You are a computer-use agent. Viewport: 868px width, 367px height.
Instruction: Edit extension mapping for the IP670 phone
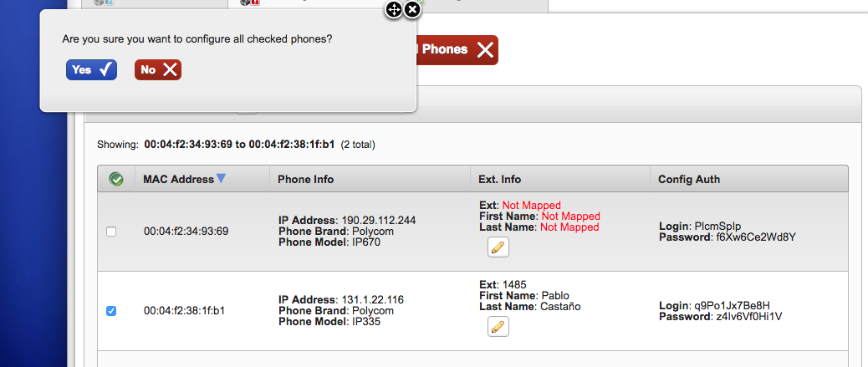[498, 247]
